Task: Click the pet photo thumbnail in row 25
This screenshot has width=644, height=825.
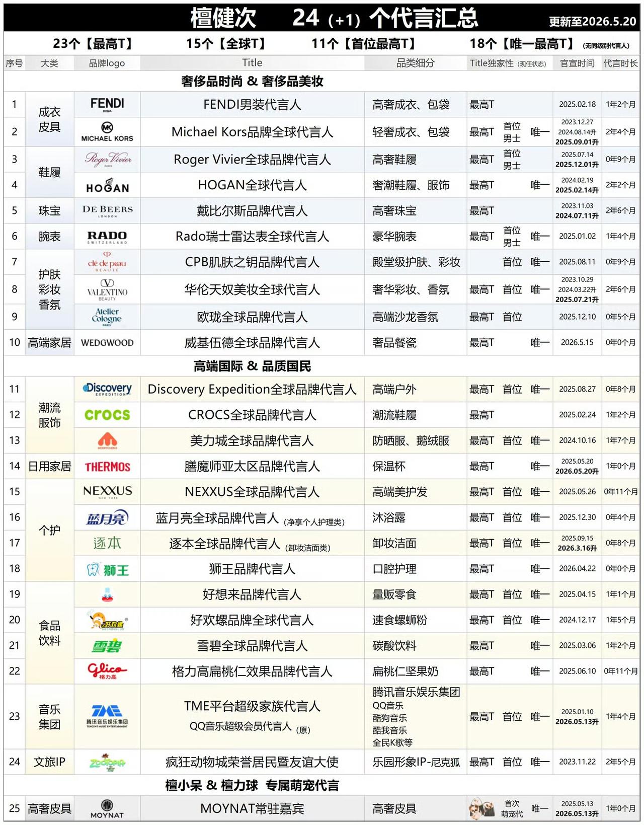Action: (481, 808)
